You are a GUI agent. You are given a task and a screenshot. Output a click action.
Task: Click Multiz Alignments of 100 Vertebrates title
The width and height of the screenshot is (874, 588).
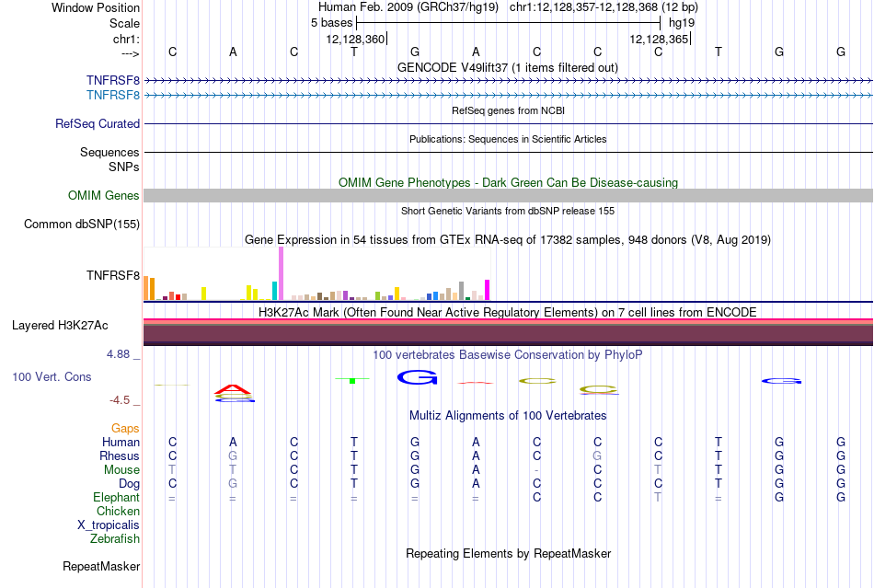[x=508, y=415]
